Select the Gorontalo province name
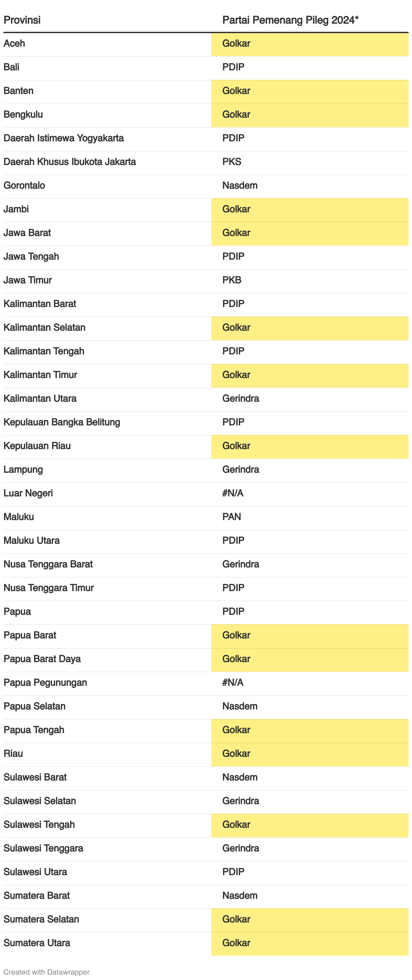This screenshot has width=412, height=980. click(24, 186)
